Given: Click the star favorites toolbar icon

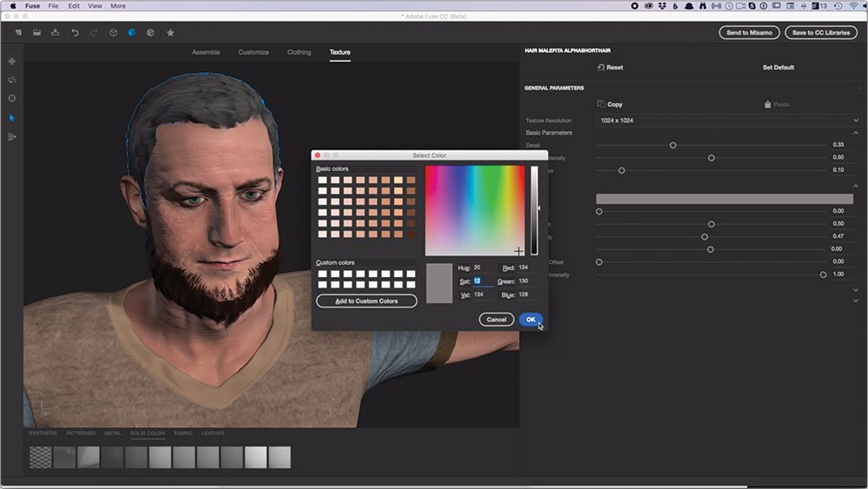Looking at the screenshot, I should pos(170,33).
